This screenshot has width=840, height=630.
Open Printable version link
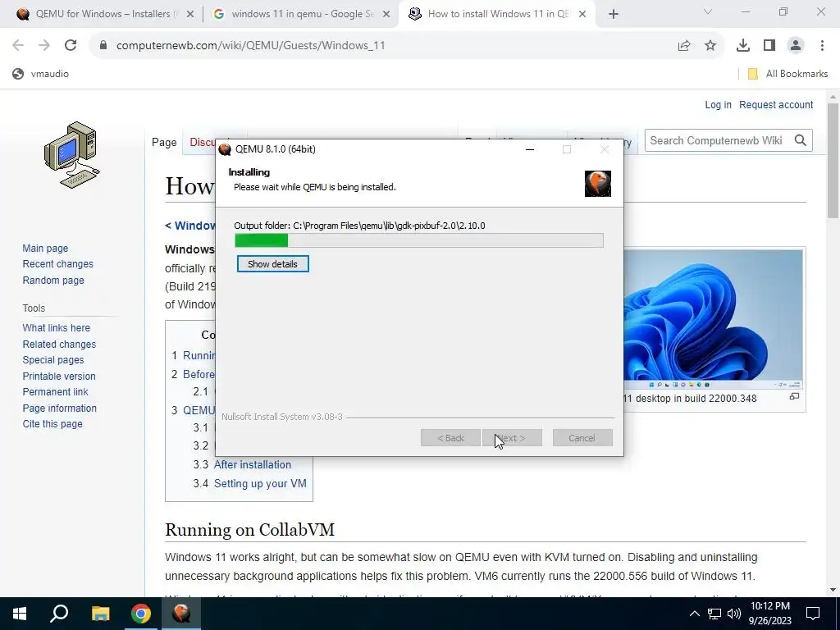(x=59, y=376)
